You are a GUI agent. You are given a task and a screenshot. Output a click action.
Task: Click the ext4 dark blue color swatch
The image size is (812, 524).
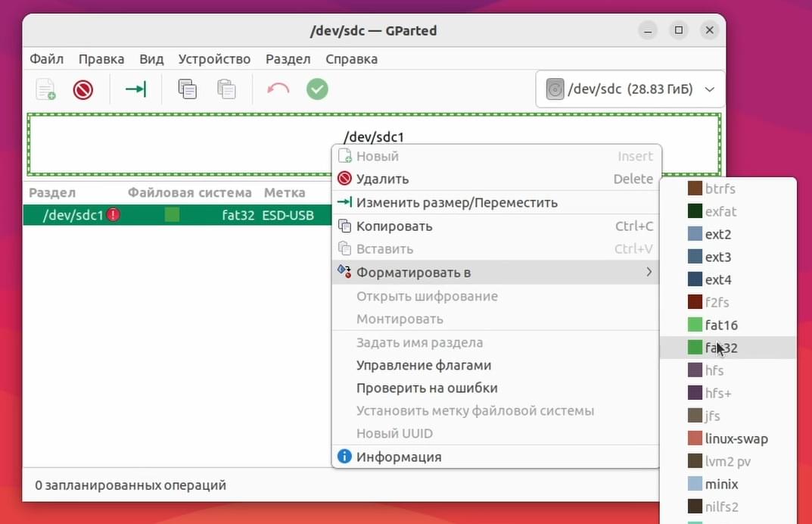click(x=695, y=279)
